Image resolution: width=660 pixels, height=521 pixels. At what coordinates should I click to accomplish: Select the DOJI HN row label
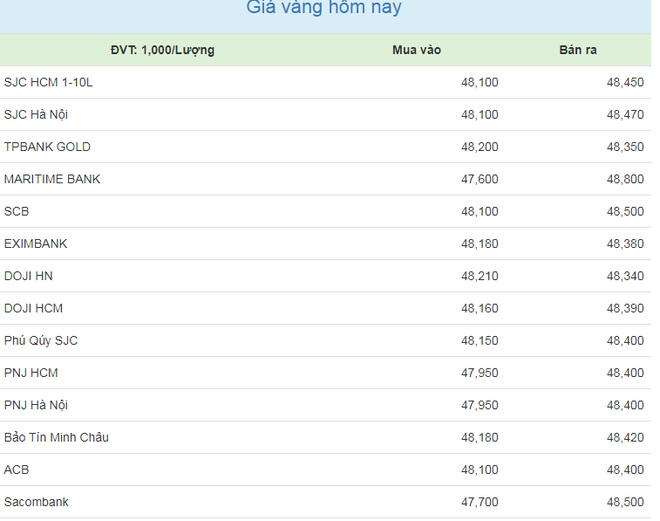(x=28, y=276)
